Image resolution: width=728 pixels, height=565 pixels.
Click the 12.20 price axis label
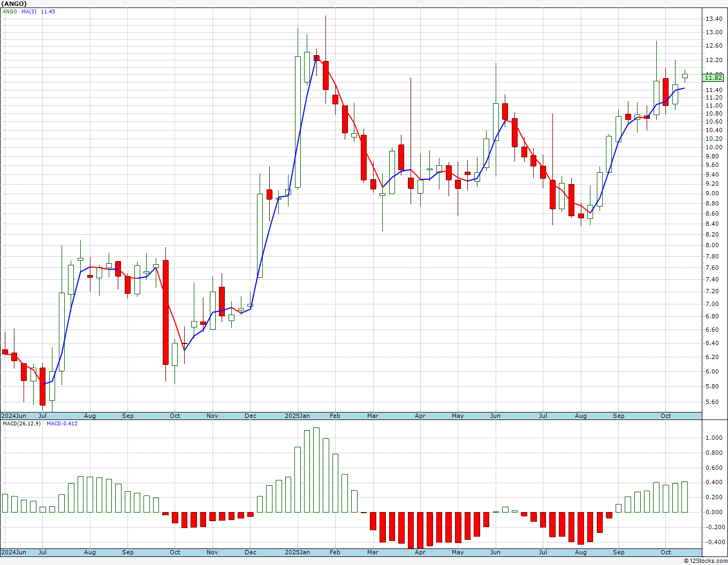(713, 60)
